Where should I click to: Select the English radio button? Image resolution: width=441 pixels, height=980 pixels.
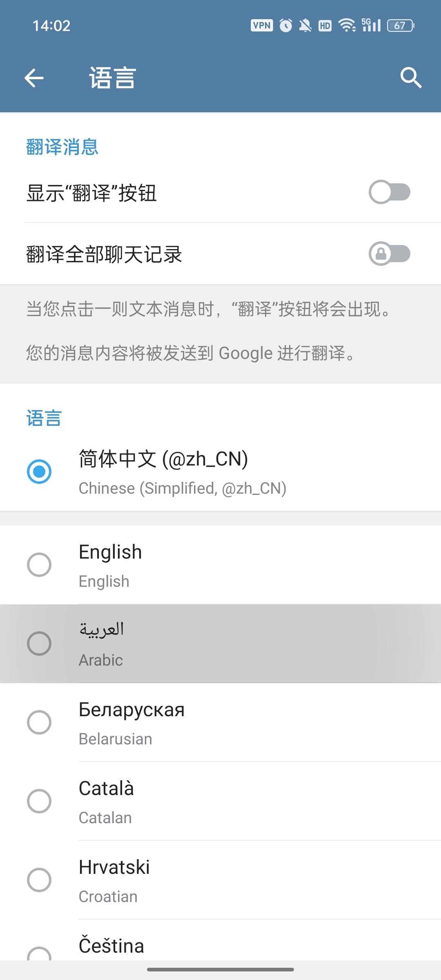click(39, 565)
